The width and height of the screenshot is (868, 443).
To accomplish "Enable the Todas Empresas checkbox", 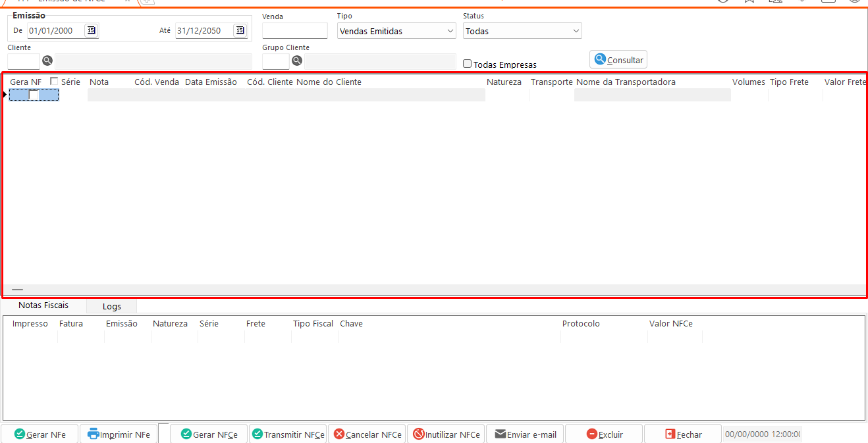I will [468, 65].
